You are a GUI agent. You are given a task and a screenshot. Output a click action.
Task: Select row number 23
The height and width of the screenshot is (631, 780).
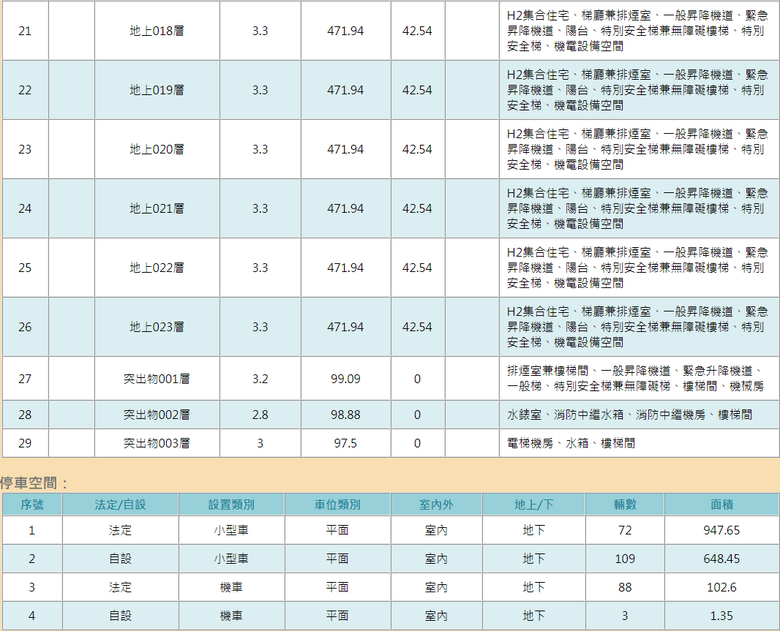coord(25,149)
